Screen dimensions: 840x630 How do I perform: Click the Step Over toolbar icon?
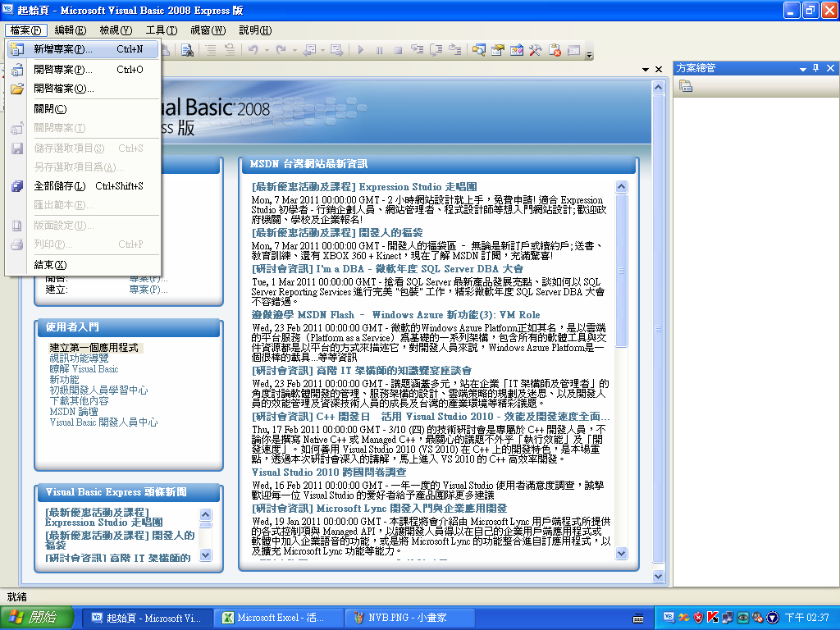click(436, 50)
